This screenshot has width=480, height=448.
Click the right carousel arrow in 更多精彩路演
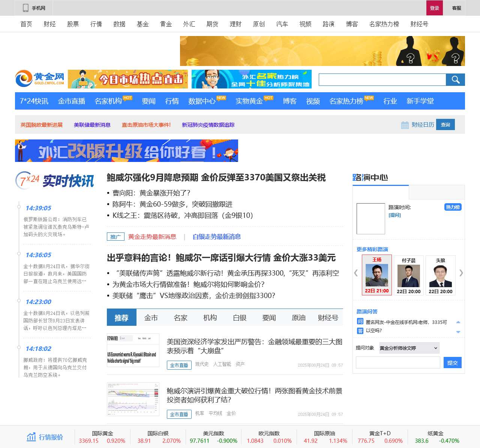[461, 273]
